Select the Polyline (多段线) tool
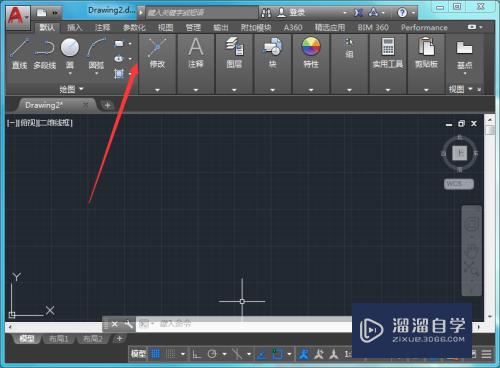Screen dimensions: 500x368 pyautogui.click(x=44, y=53)
